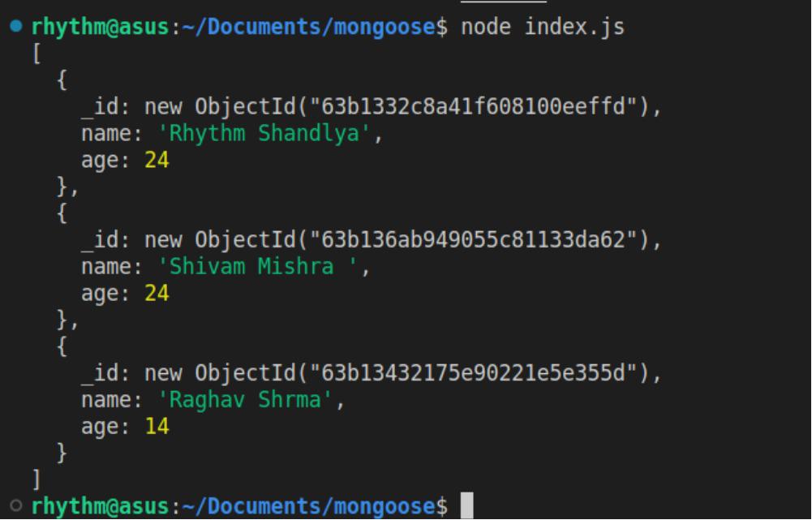Click the name 'Raghav Shrma'
Viewport: 812px width, 520px height.
coord(244,400)
